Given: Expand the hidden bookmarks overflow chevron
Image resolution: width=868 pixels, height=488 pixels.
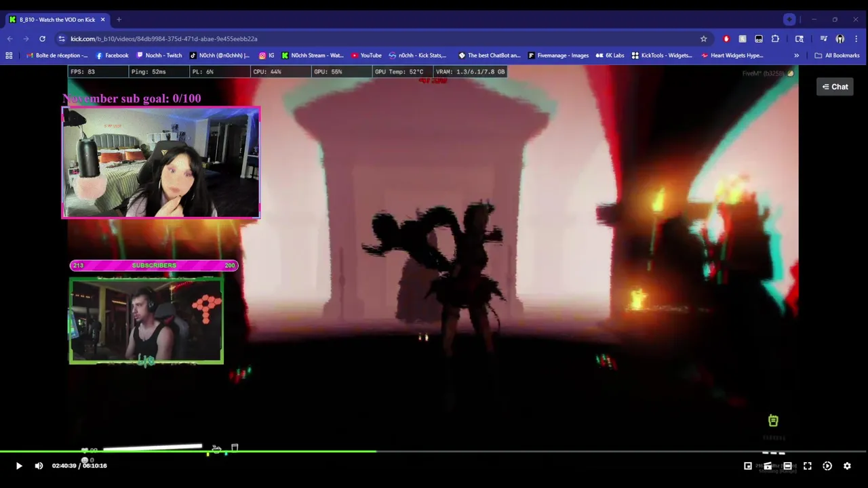Looking at the screenshot, I should (x=796, y=56).
